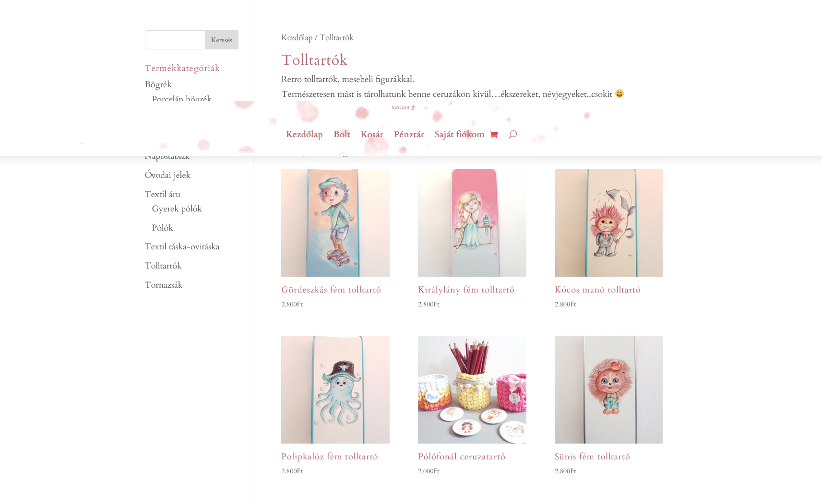Click the search magnifier icon in the menu
The height and width of the screenshot is (504, 822).
(512, 135)
